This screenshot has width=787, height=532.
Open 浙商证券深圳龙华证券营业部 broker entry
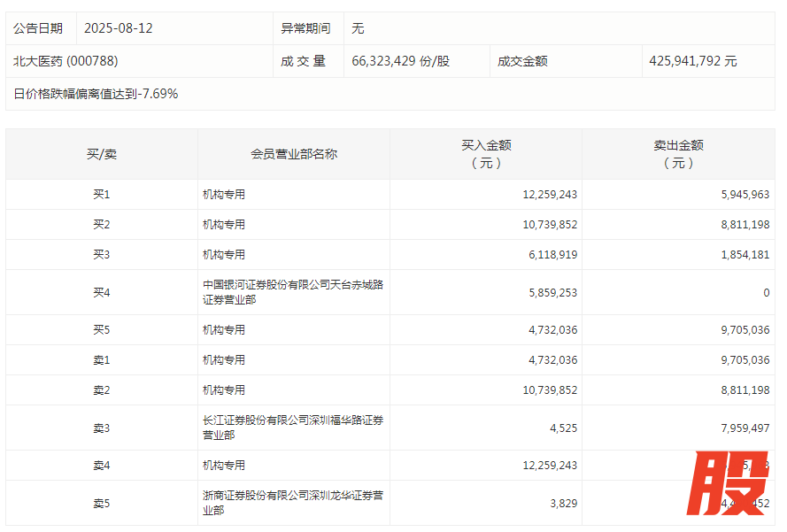[292, 503]
